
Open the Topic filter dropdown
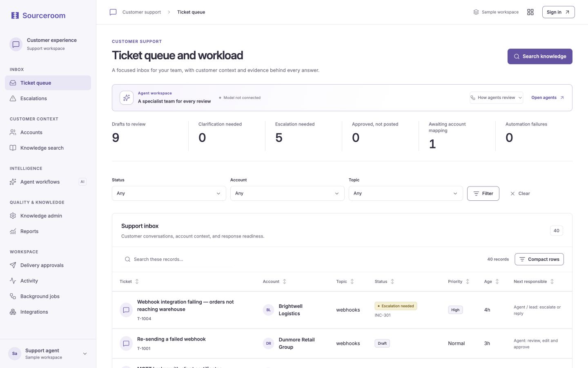406,193
